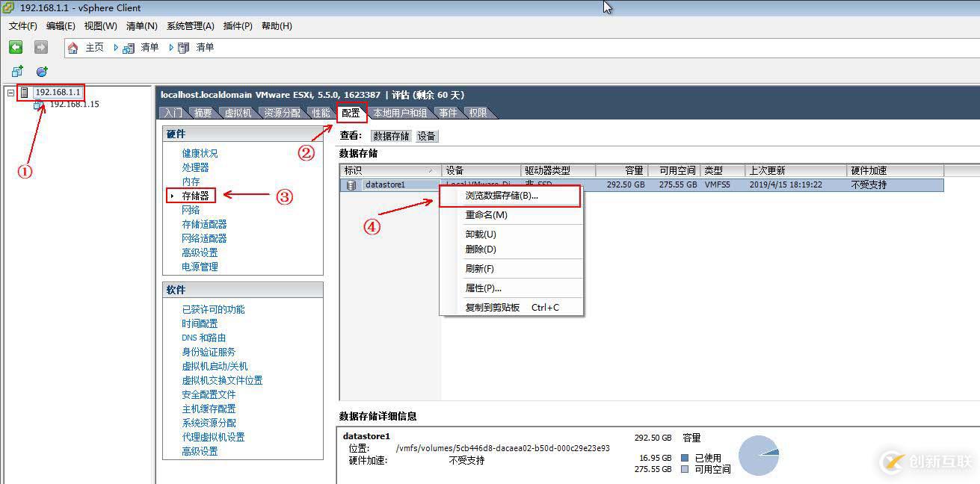Sort table by 标识 column header
Image resolution: width=980 pixels, height=484 pixels.
(x=391, y=170)
